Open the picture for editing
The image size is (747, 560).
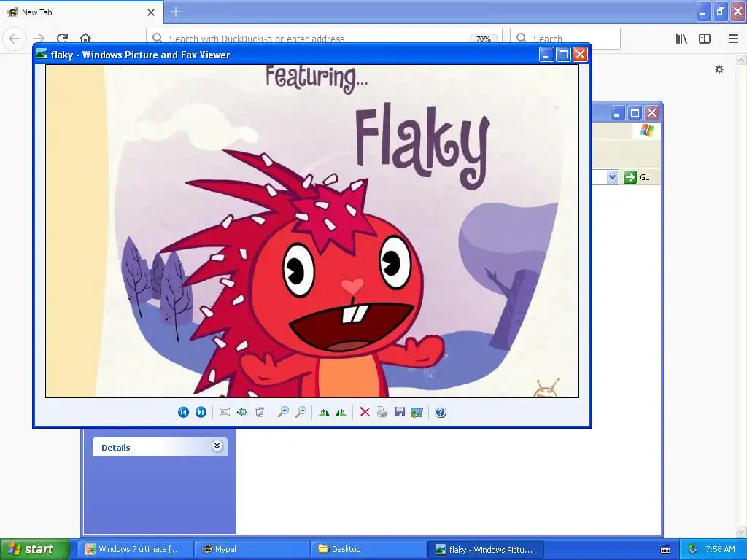tap(417, 413)
